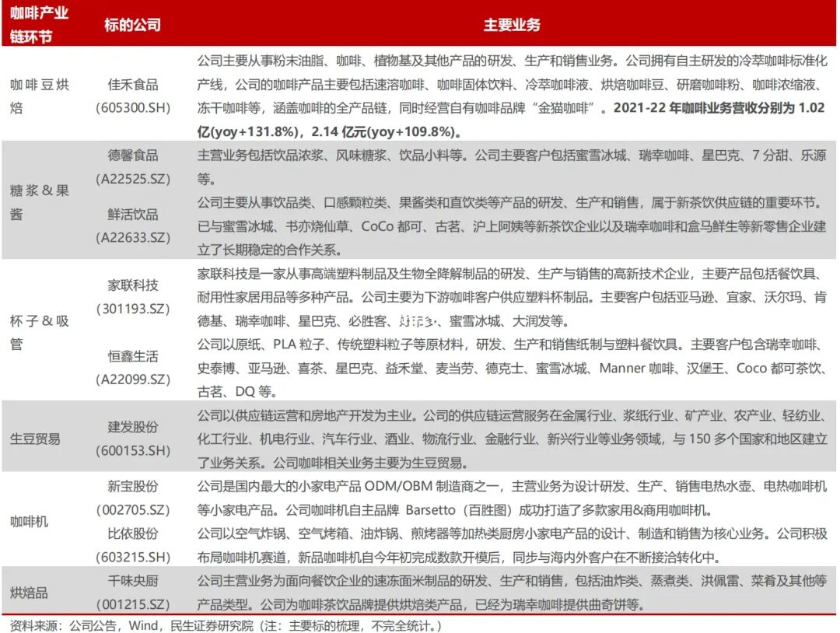Viewport: 840px width, 633px height.
Task: Select company name 建发股份
Action: pos(133,427)
